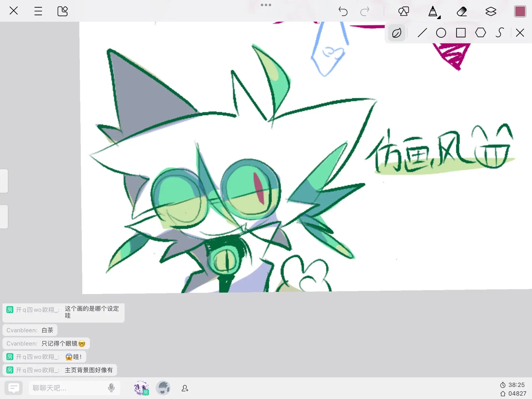
Task: Open the layers panel
Action: 491,11
